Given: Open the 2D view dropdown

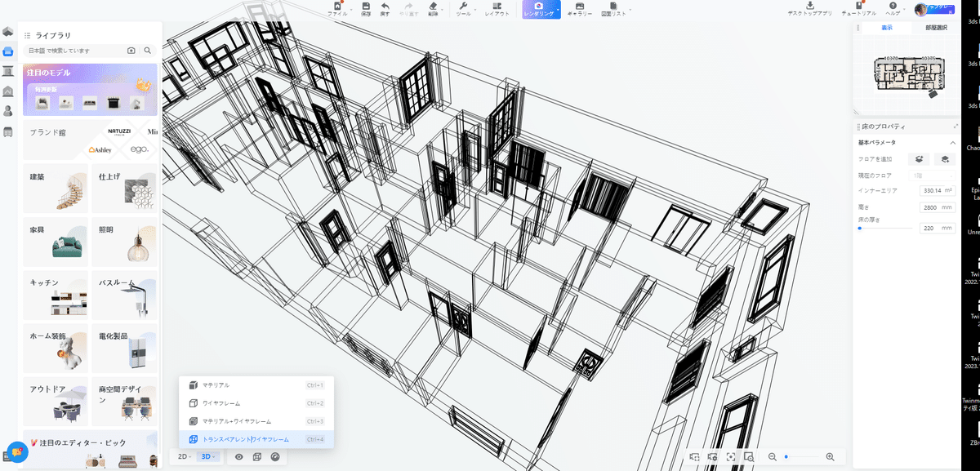Looking at the screenshot, I should coord(185,456).
